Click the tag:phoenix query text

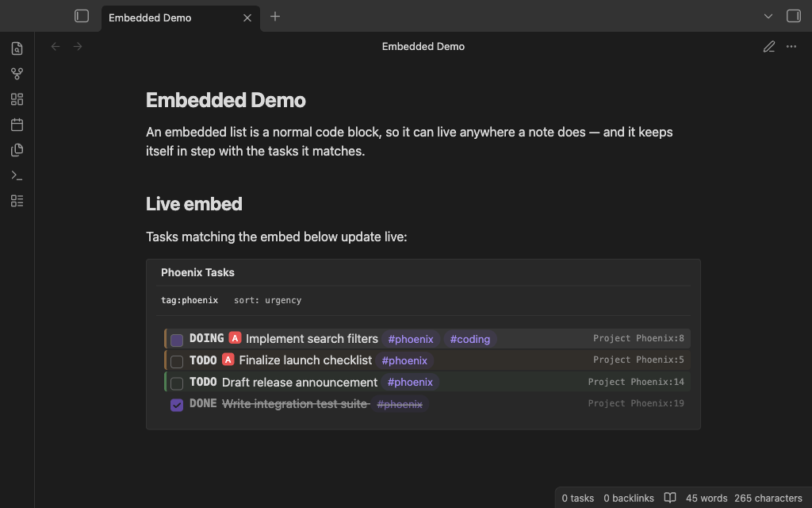click(190, 300)
